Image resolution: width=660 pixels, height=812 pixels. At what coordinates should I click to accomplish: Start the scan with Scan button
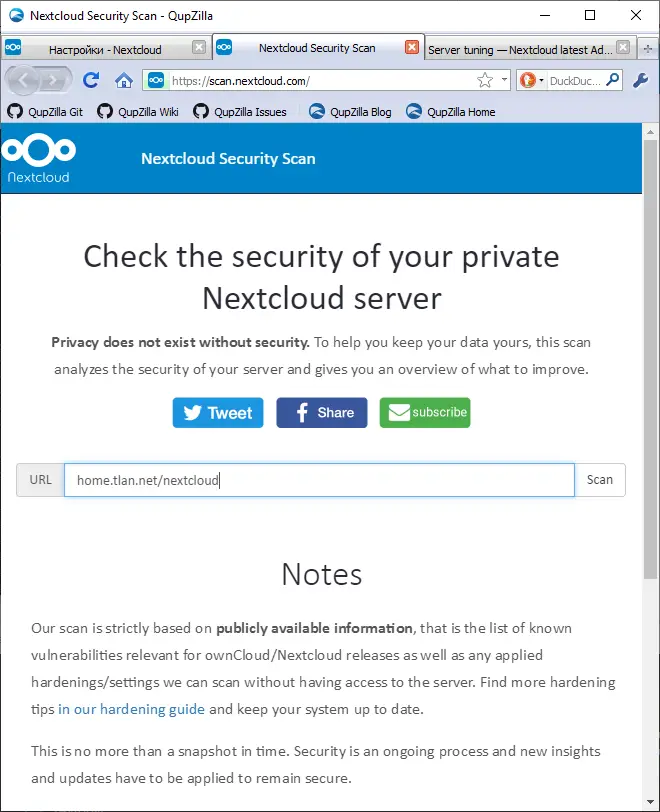[x=600, y=480]
